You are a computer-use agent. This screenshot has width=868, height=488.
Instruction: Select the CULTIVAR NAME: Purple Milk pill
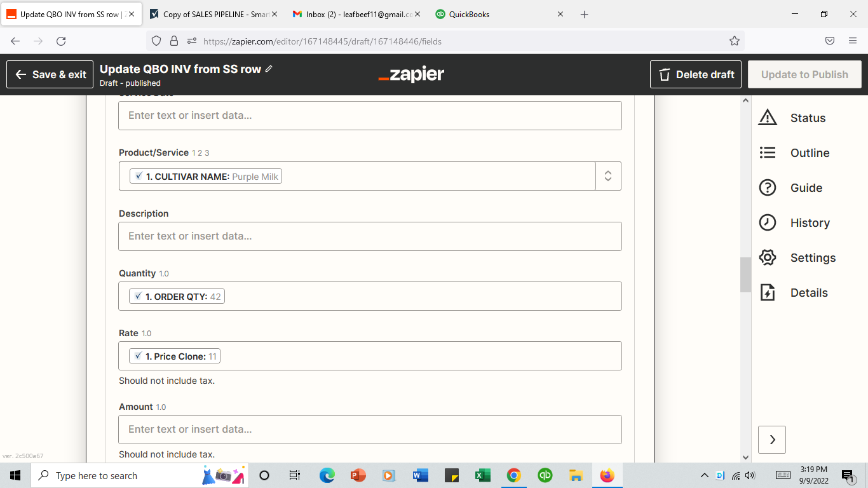[x=206, y=176]
